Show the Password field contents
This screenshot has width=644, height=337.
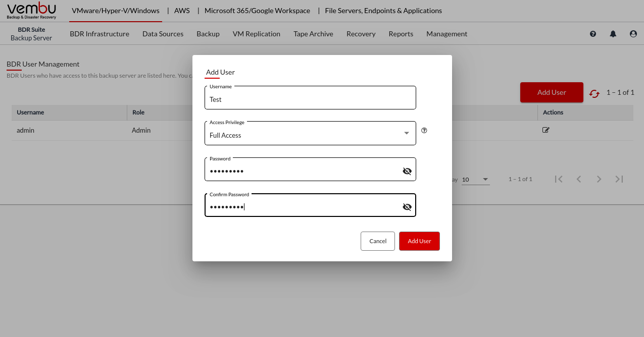pyautogui.click(x=407, y=171)
